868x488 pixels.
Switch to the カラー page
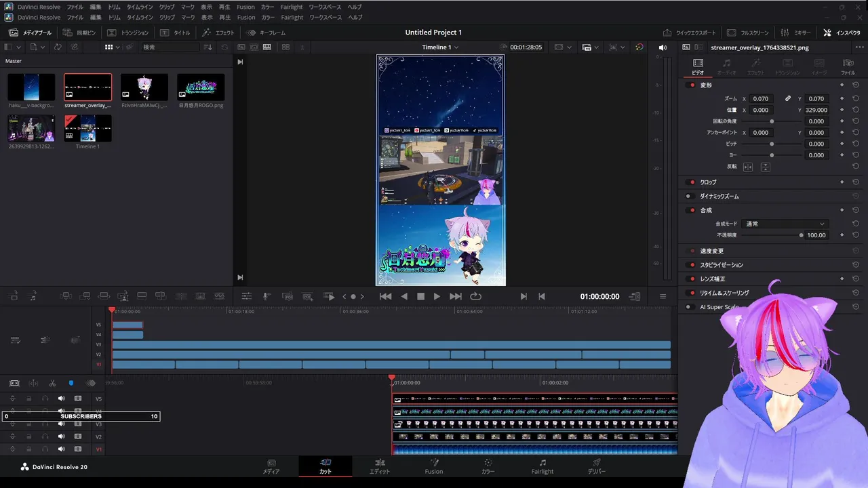coord(488,466)
